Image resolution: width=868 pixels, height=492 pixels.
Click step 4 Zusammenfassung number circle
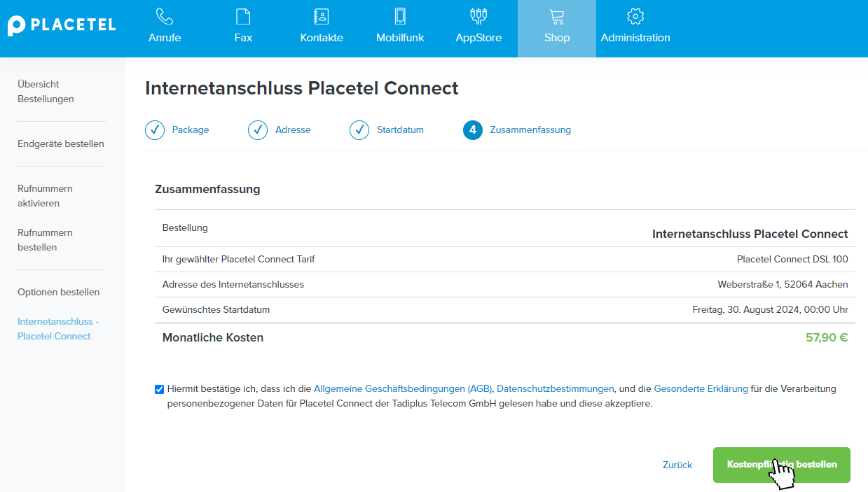[x=473, y=130]
